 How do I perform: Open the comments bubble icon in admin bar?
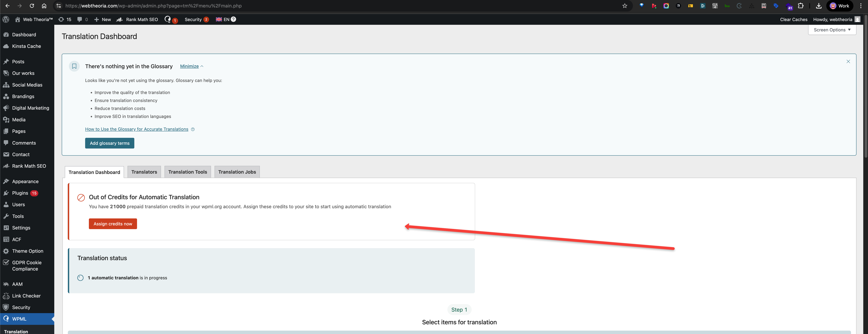pyautogui.click(x=80, y=19)
